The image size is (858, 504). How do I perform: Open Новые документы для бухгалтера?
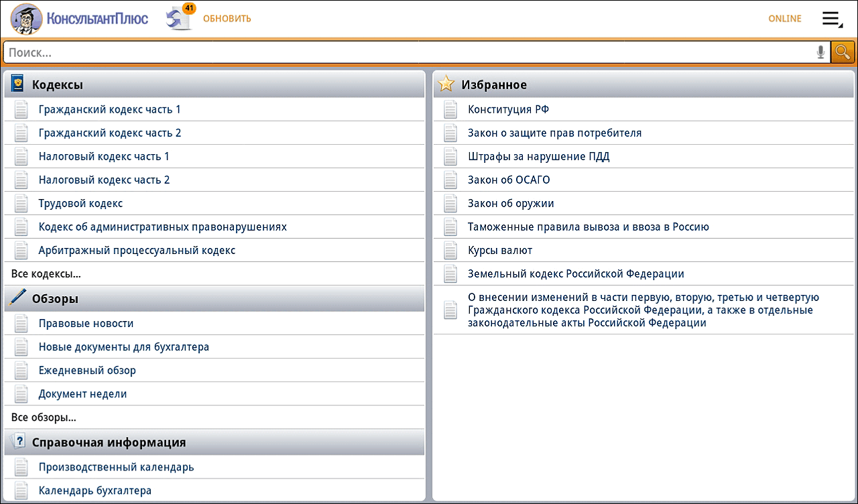[214, 346]
